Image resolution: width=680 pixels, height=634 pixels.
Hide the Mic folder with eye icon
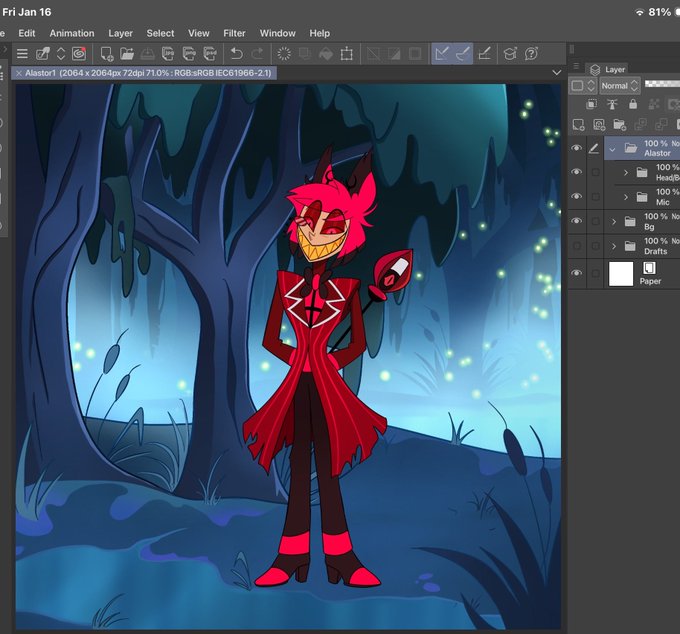(x=576, y=196)
